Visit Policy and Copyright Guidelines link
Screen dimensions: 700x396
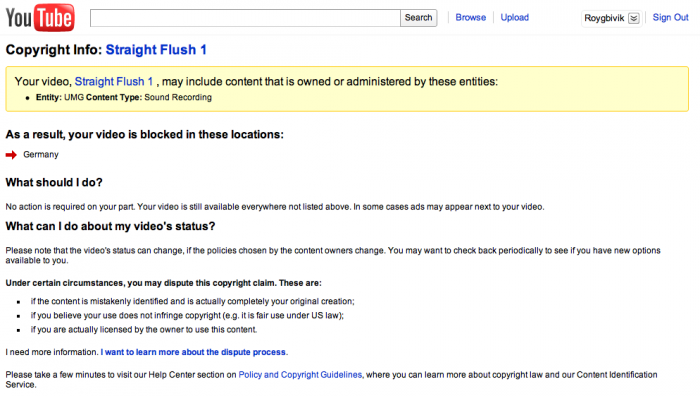(x=300, y=375)
